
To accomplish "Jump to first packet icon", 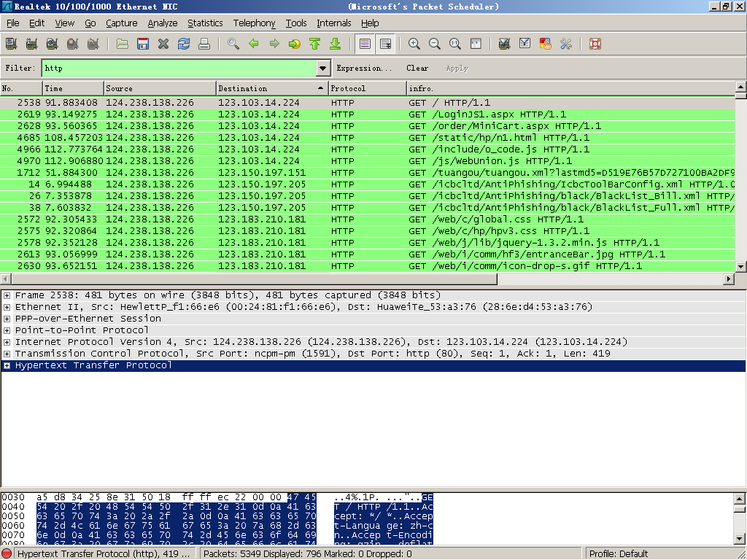I will 315,44.
